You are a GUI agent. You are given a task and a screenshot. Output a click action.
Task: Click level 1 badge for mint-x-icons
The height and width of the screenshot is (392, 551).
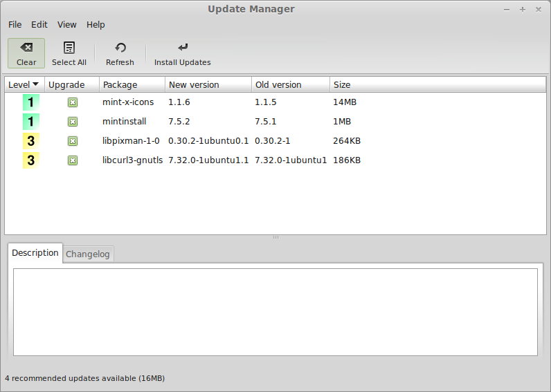click(x=31, y=102)
